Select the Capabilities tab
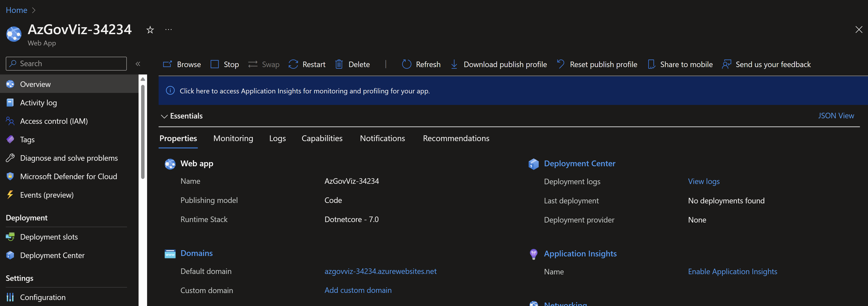This screenshot has width=868, height=306. pyautogui.click(x=322, y=138)
